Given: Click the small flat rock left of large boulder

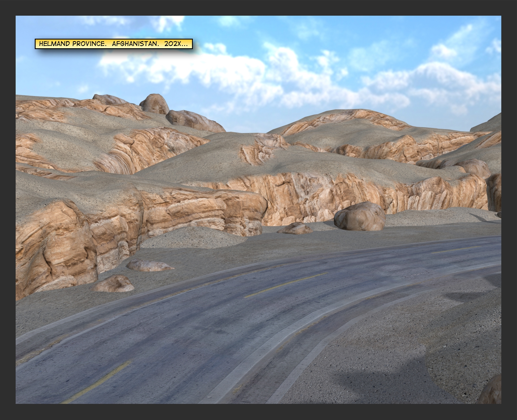Looking at the screenshot, I should (295, 228).
